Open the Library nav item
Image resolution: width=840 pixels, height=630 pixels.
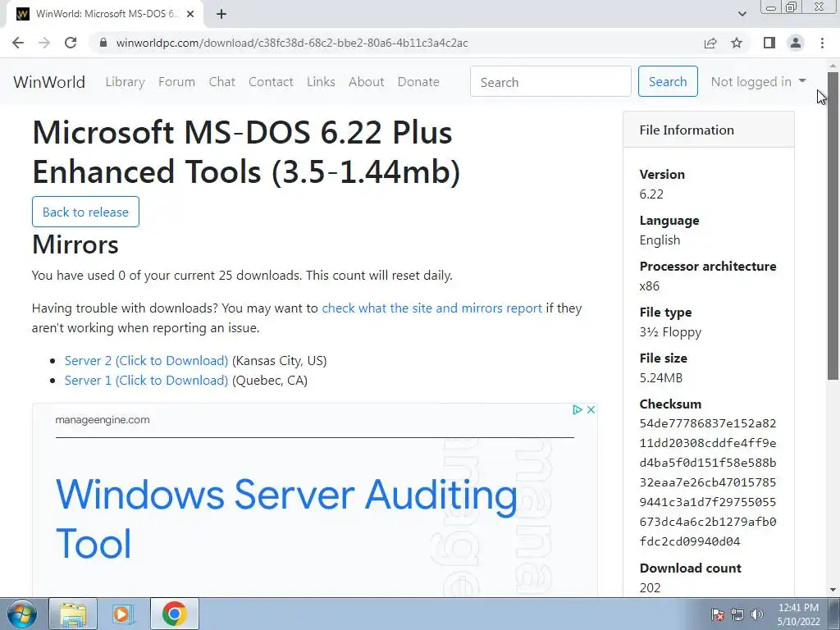[125, 82]
